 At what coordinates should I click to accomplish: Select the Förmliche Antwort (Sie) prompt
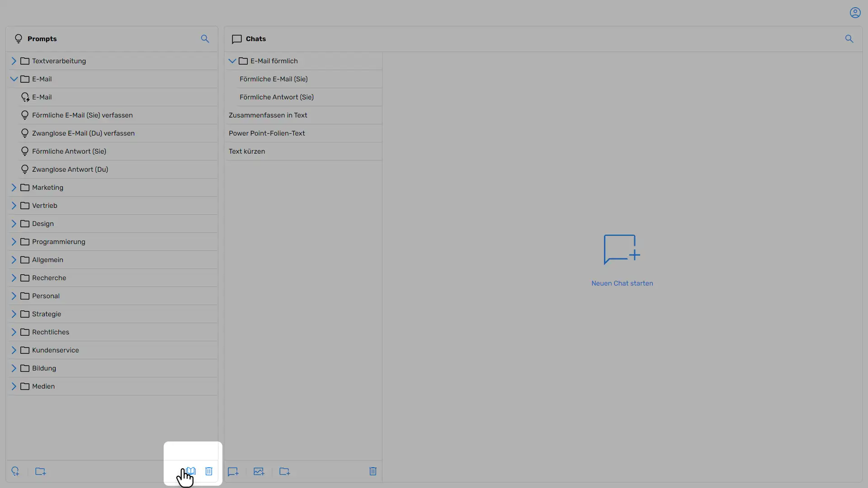(x=69, y=151)
